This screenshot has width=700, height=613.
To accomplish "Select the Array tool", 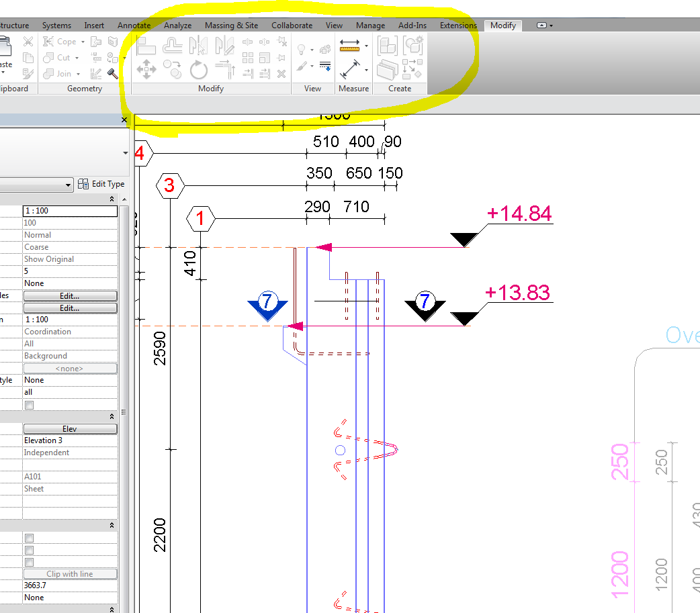I will pos(248,58).
